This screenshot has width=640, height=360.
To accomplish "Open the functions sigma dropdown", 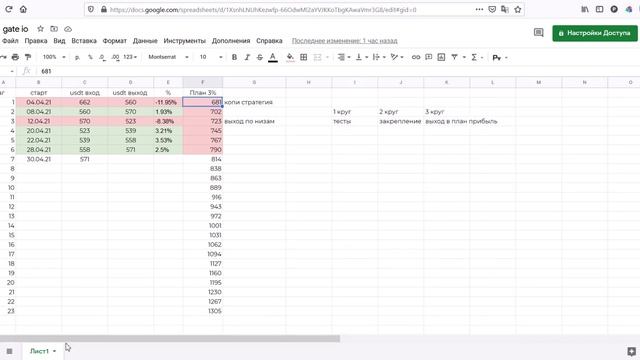I will 477,57.
